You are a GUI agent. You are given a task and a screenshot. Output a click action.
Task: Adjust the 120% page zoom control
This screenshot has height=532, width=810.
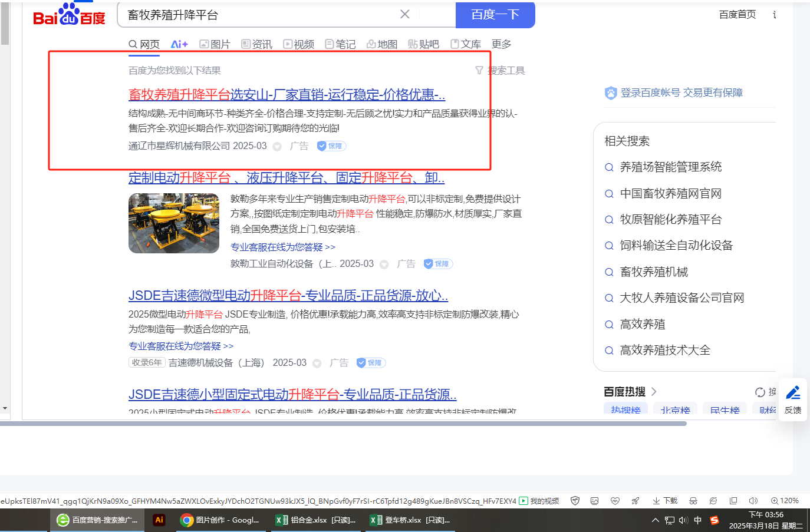pos(785,501)
